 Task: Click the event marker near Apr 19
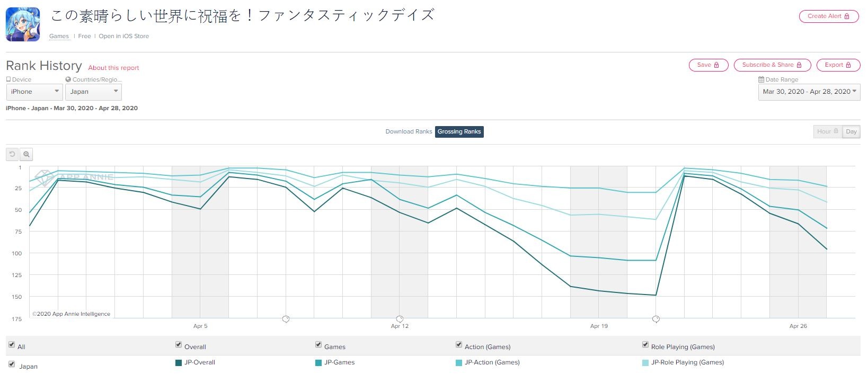(656, 319)
